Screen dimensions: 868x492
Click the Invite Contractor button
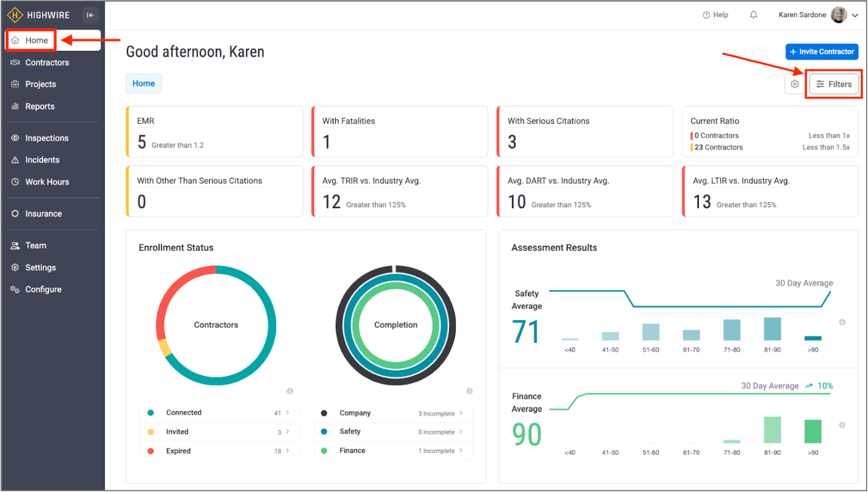click(821, 52)
